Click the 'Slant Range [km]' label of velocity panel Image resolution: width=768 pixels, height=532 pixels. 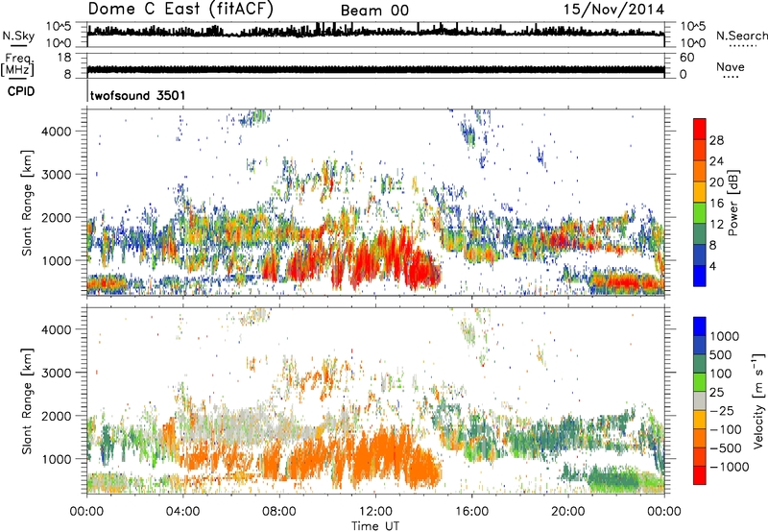(x=27, y=401)
